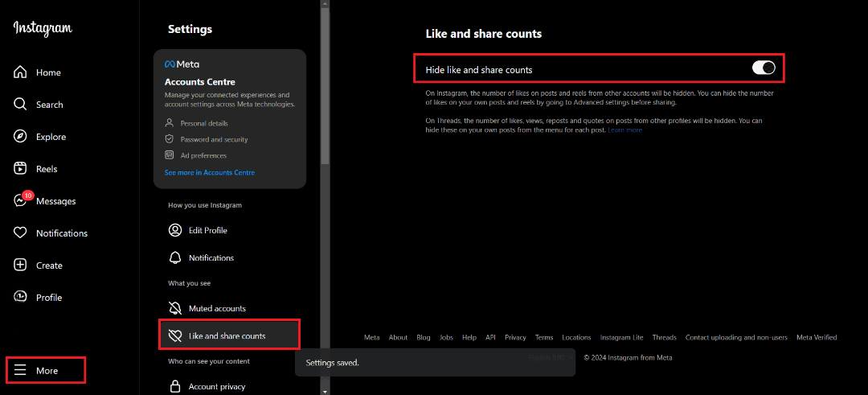Click the Terms footer link
Image resolution: width=868 pixels, height=395 pixels.
[543, 337]
